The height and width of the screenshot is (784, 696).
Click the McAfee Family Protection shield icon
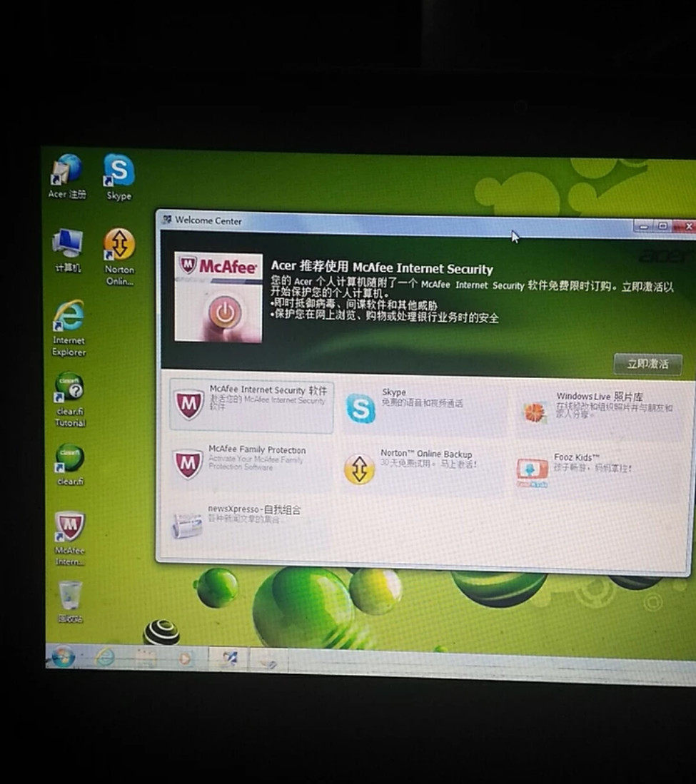click(188, 464)
